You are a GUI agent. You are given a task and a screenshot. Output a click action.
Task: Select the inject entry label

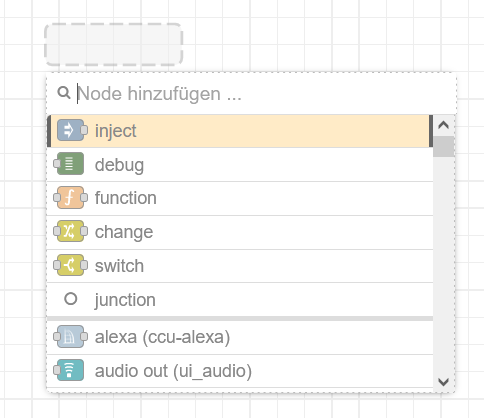(x=115, y=131)
